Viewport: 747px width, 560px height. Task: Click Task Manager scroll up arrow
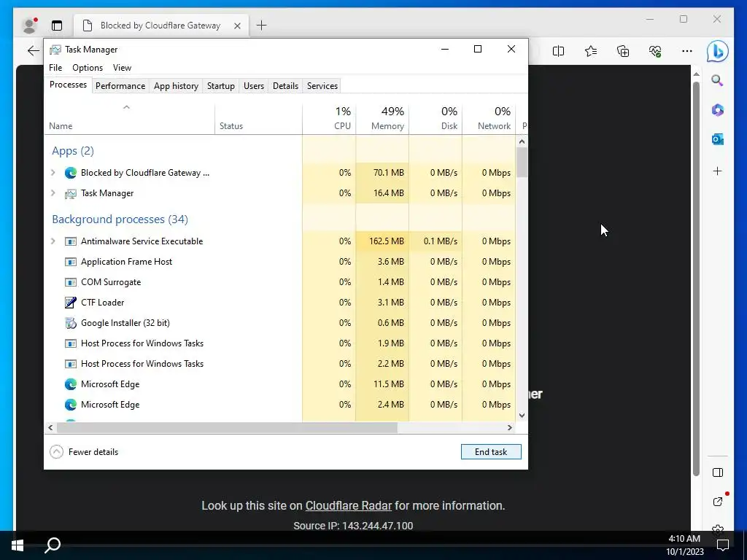(x=522, y=141)
